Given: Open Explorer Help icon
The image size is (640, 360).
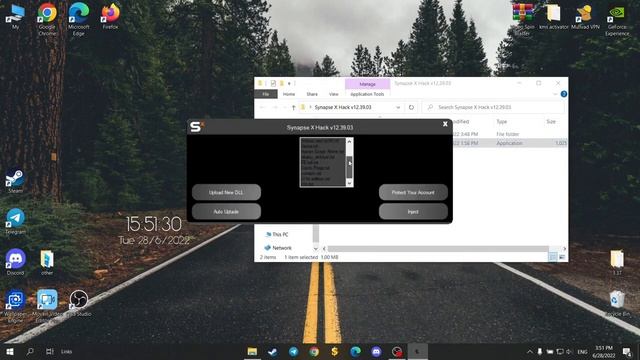Looking at the screenshot, I should pyautogui.click(x=564, y=94).
